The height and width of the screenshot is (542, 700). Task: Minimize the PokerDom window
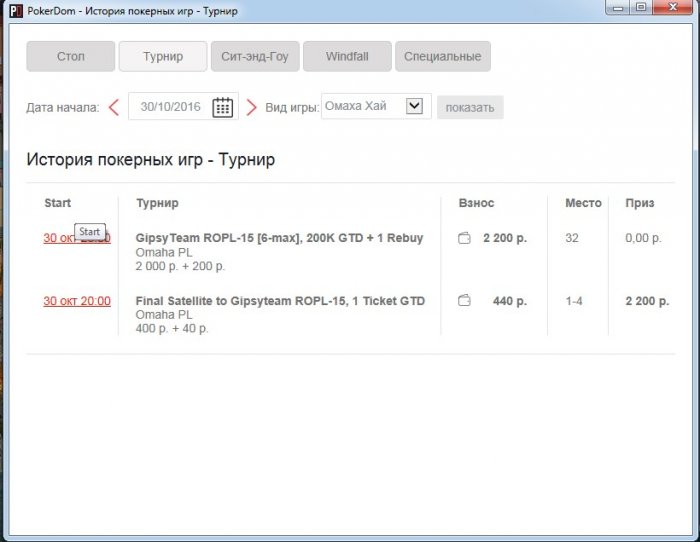[618, 8]
